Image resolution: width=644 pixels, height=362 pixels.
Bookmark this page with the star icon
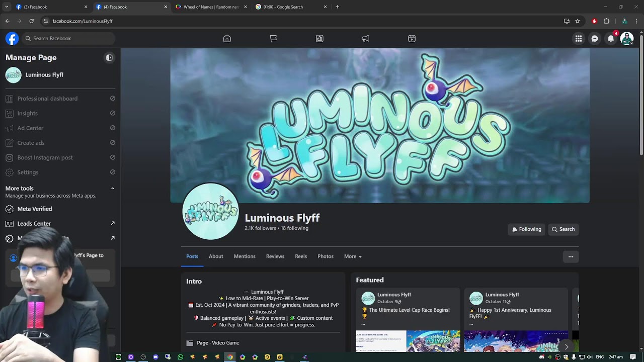578,21
